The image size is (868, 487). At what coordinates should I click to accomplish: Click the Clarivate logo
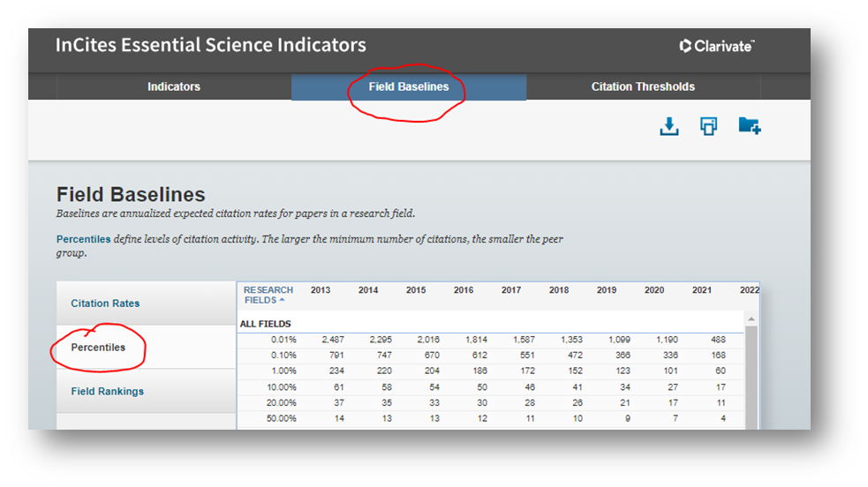tap(716, 46)
